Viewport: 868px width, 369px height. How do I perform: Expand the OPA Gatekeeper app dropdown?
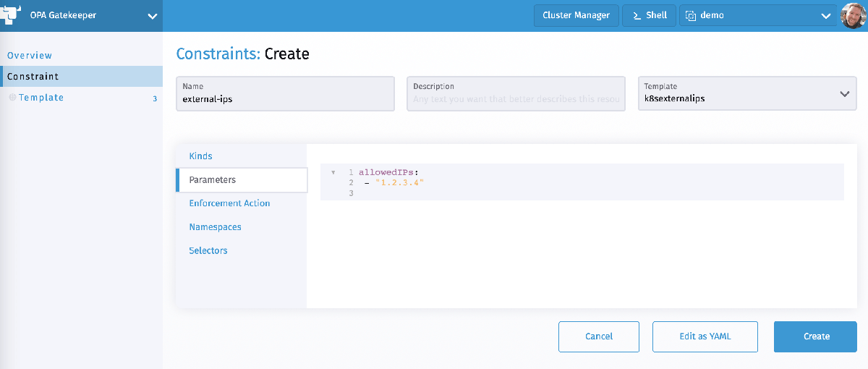152,16
